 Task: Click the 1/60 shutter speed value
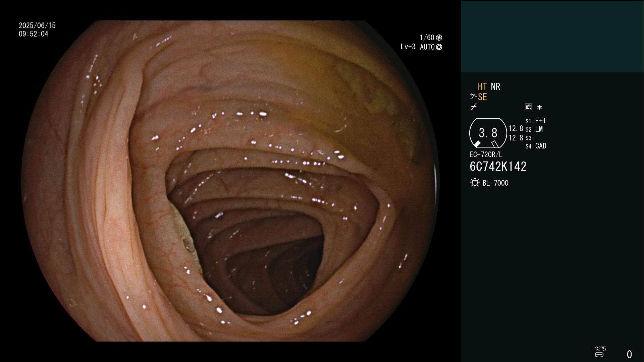[x=427, y=38]
